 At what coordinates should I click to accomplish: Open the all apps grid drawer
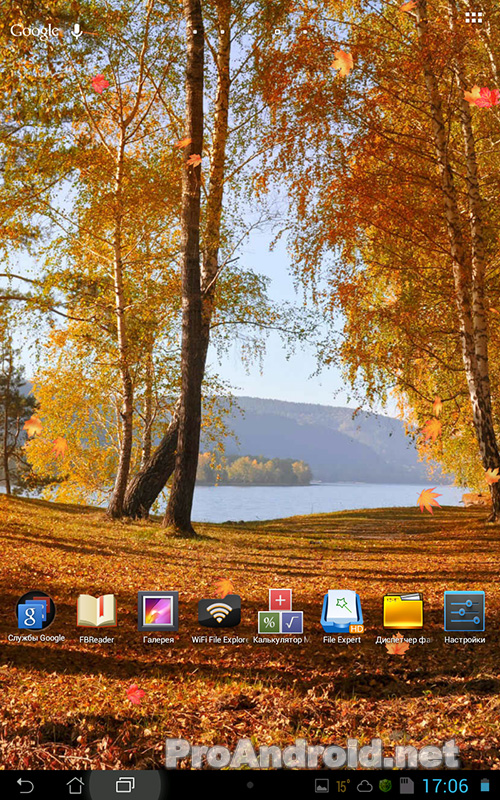[473, 17]
